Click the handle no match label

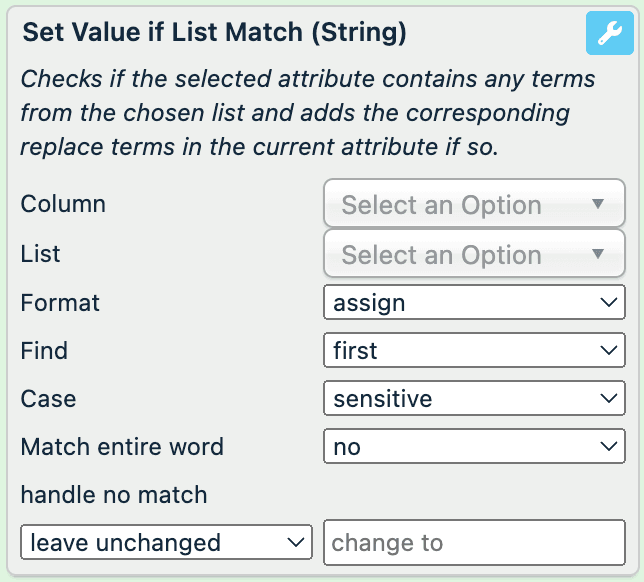[114, 495]
